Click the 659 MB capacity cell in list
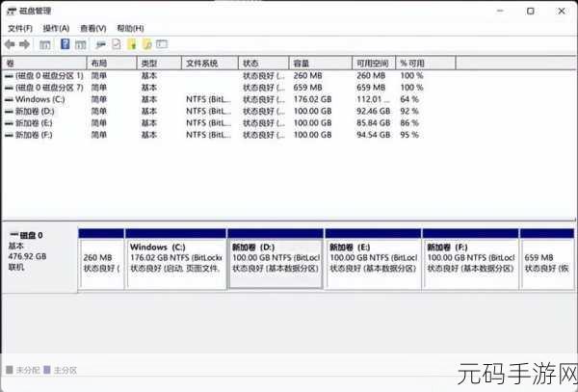The image size is (578, 392). point(308,88)
